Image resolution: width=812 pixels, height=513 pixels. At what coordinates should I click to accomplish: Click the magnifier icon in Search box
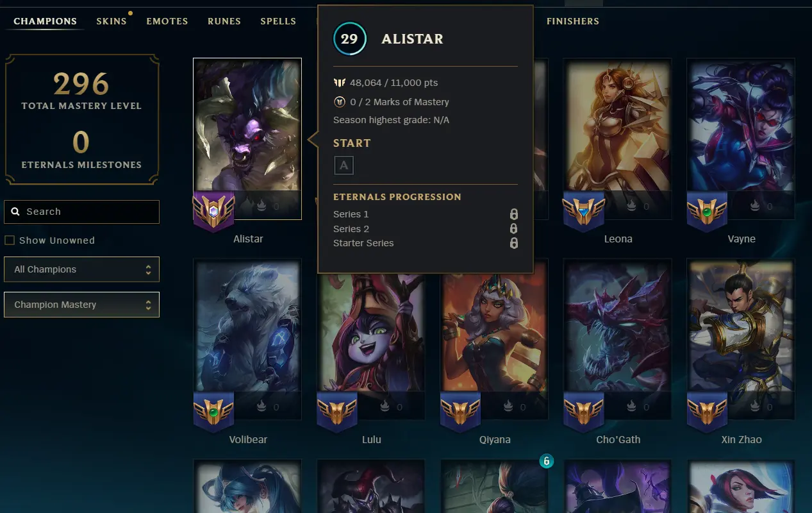[16, 212]
